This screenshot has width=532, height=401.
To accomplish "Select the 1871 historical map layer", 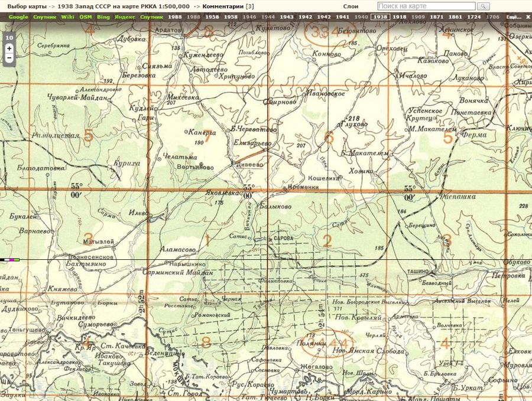I will pos(436,17).
